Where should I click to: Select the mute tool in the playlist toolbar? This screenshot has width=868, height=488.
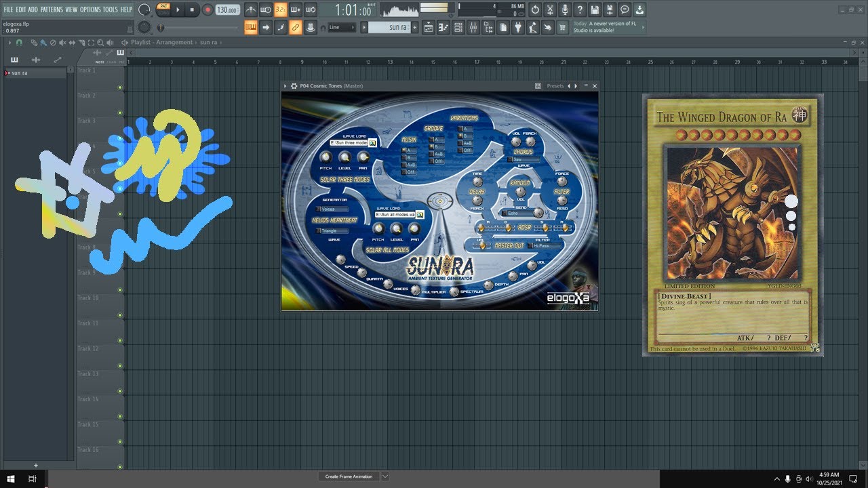tap(62, 42)
